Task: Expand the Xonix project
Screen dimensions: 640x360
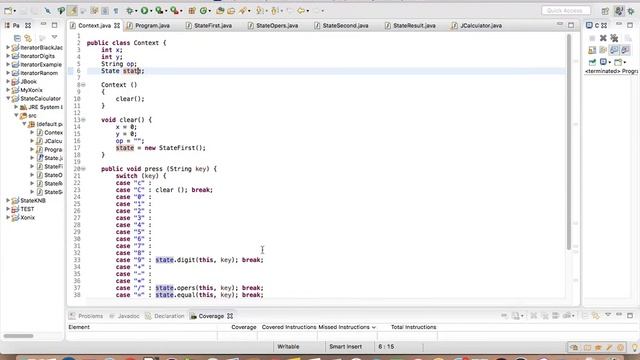Action: tap(8, 218)
